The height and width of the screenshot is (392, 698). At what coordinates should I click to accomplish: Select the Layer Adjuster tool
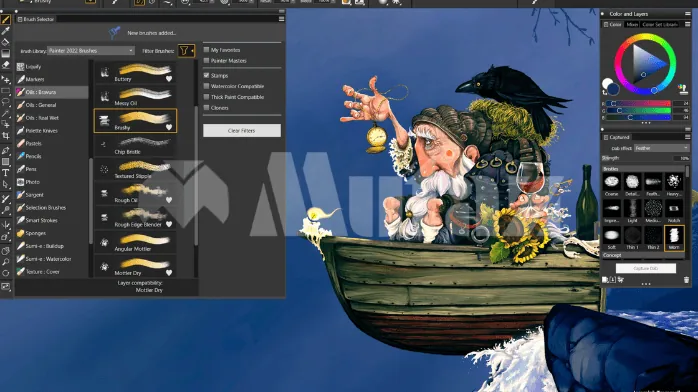[x=5, y=80]
